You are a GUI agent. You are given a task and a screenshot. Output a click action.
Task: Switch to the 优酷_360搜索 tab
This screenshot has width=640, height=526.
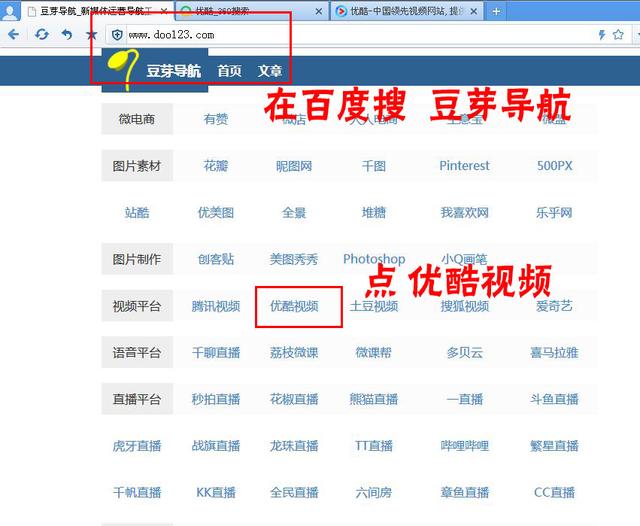click(x=251, y=11)
